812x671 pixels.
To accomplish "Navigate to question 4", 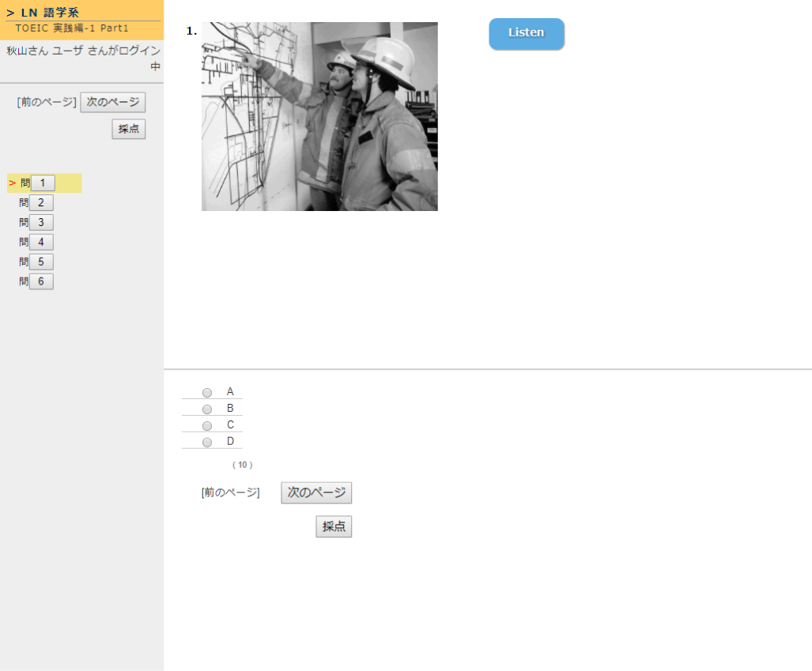I will tap(41, 243).
